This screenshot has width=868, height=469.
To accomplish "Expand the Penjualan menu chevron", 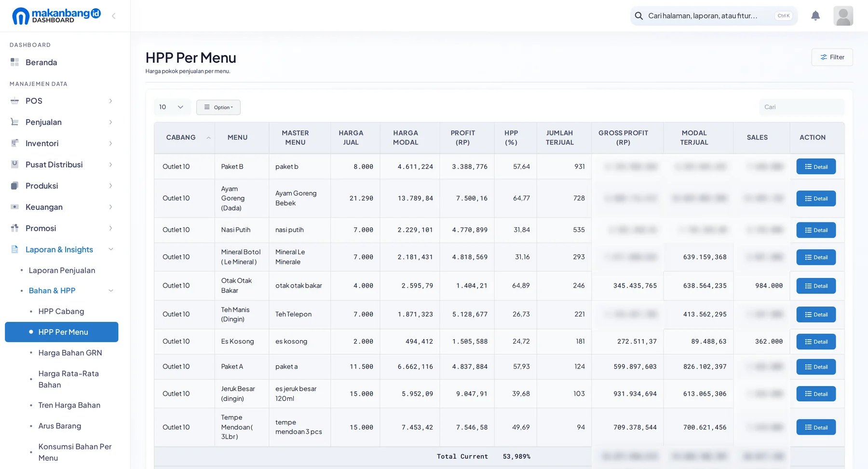I will click(110, 122).
